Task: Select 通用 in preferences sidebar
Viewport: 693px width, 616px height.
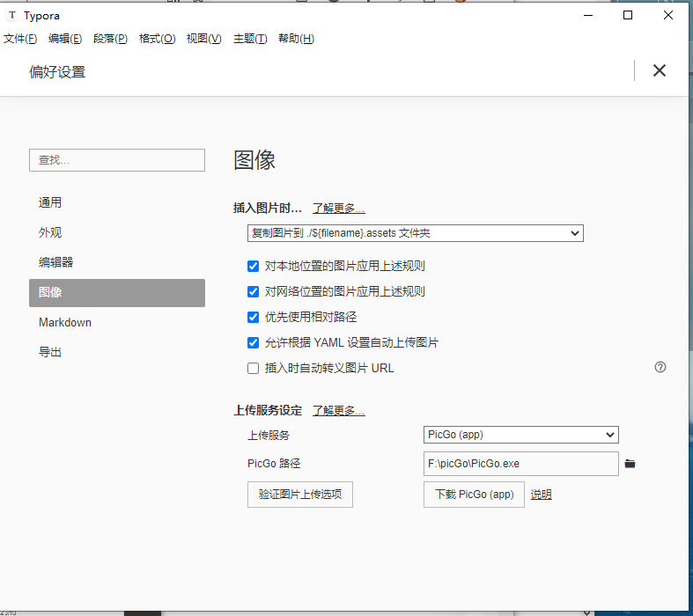Action: click(117, 202)
